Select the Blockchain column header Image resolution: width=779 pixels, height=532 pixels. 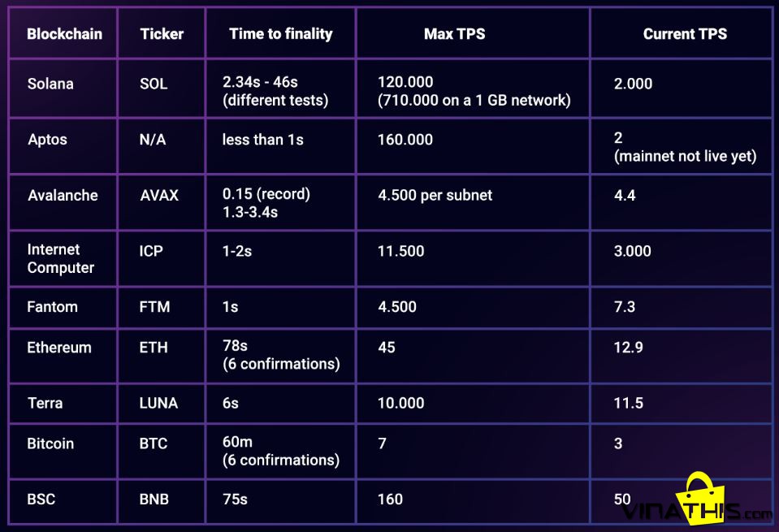(63, 33)
